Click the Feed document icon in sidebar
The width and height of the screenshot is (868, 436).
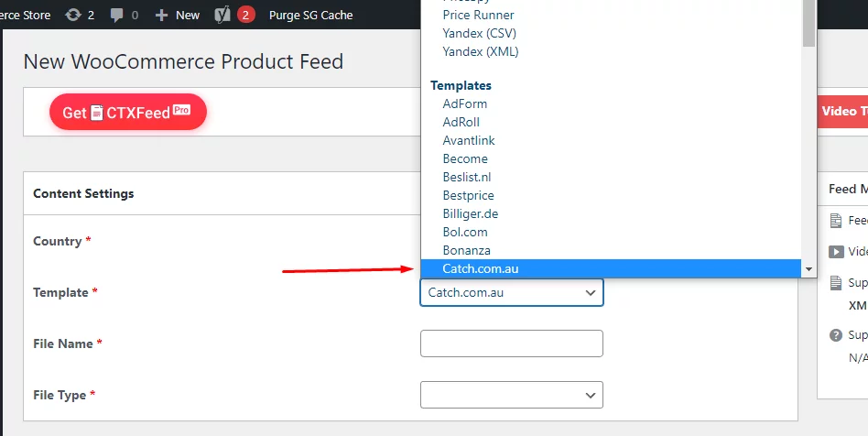point(835,221)
